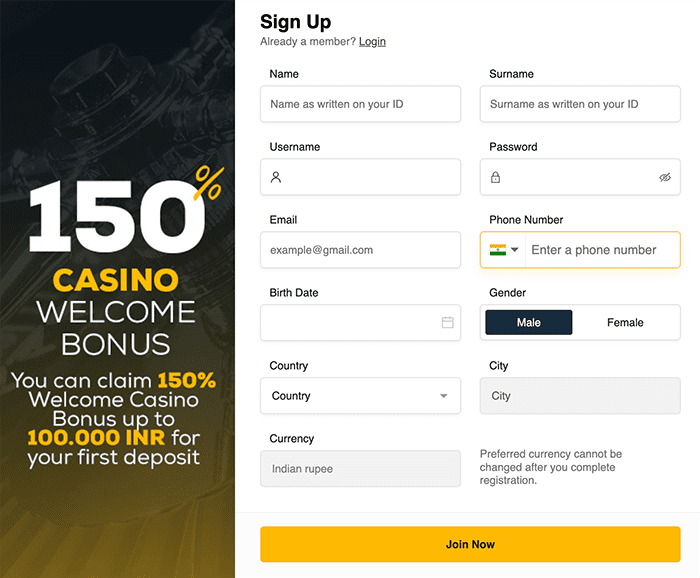The image size is (700, 578).
Task: Click the City input field
Action: pos(580,396)
